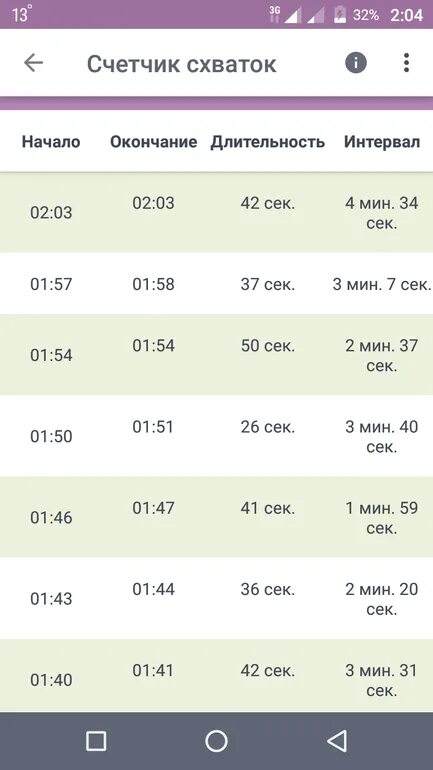Select the Интервал column header
Screen dimensions: 433x770
[x=382, y=142]
